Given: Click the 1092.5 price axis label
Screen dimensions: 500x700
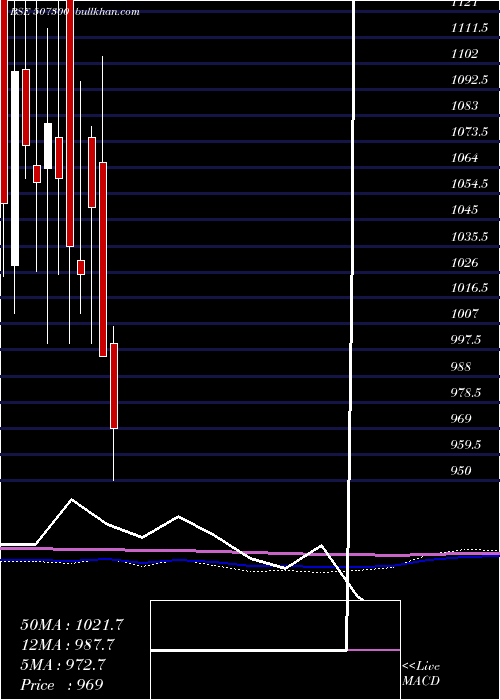Looking at the screenshot, I should click(x=469, y=80).
